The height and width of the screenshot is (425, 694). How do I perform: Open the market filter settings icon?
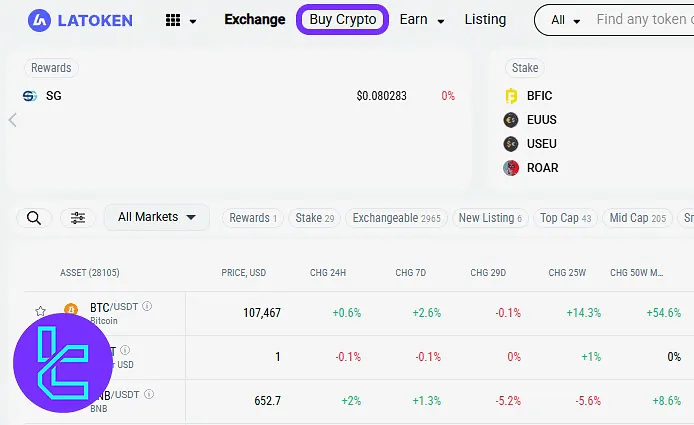(x=78, y=218)
